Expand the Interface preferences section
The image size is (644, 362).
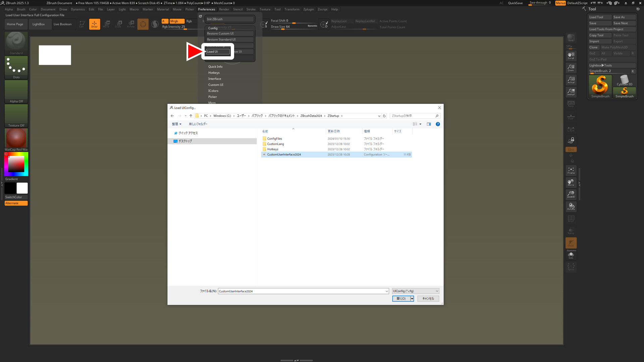[x=214, y=79]
